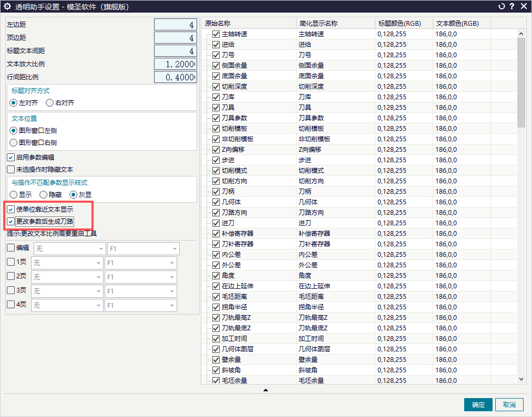Uncheck the 切削深度 parameter row
The width and height of the screenshot is (532, 417).
pyautogui.click(x=216, y=87)
